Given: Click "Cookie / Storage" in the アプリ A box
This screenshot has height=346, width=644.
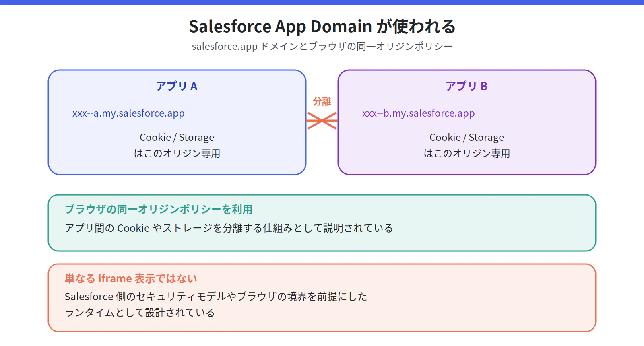Looking at the screenshot, I should [177, 138].
